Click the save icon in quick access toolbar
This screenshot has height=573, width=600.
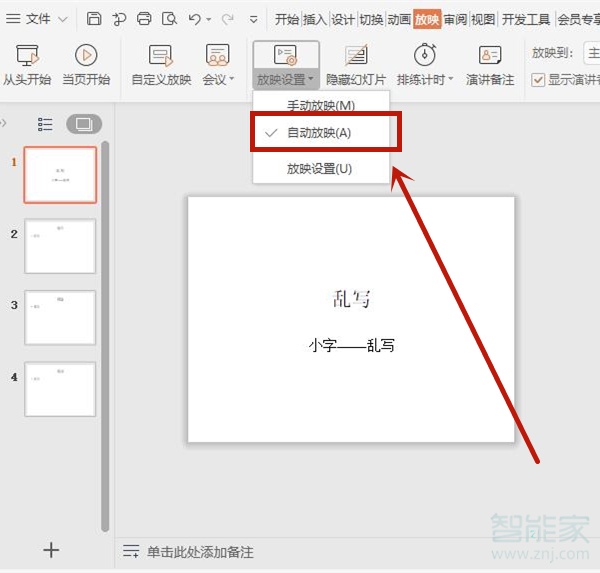[x=93, y=19]
